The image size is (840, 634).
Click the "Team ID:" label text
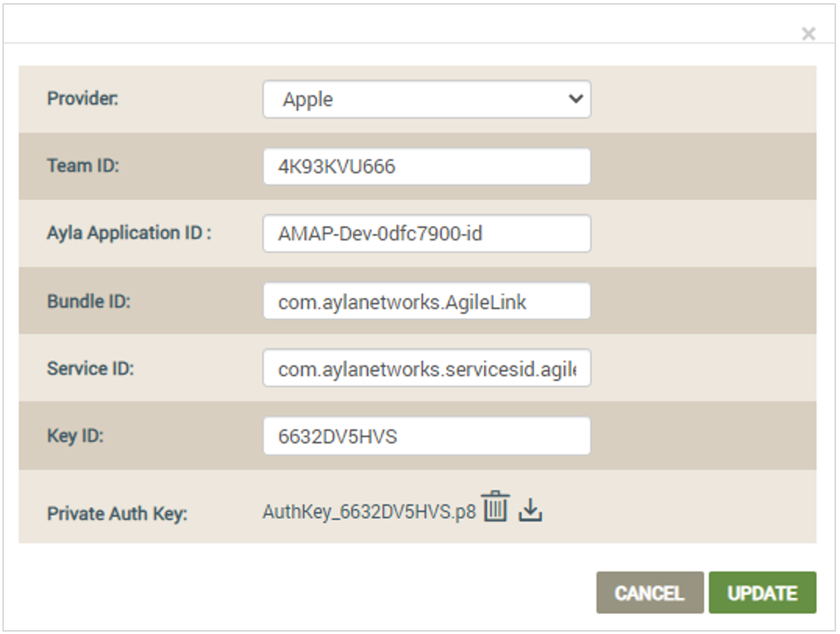point(83,166)
